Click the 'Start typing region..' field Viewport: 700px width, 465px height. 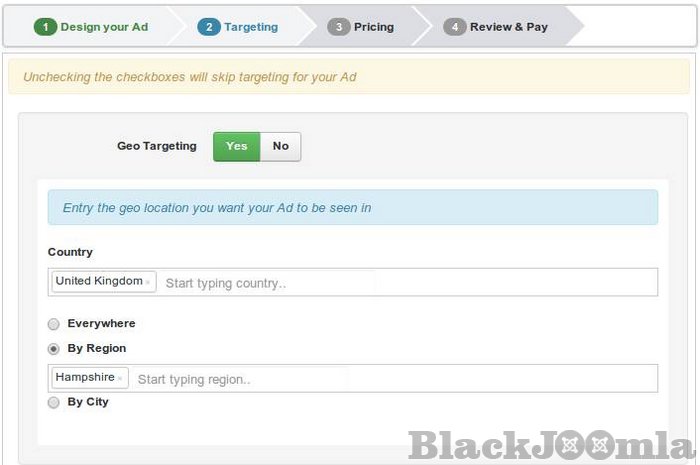[242, 379]
